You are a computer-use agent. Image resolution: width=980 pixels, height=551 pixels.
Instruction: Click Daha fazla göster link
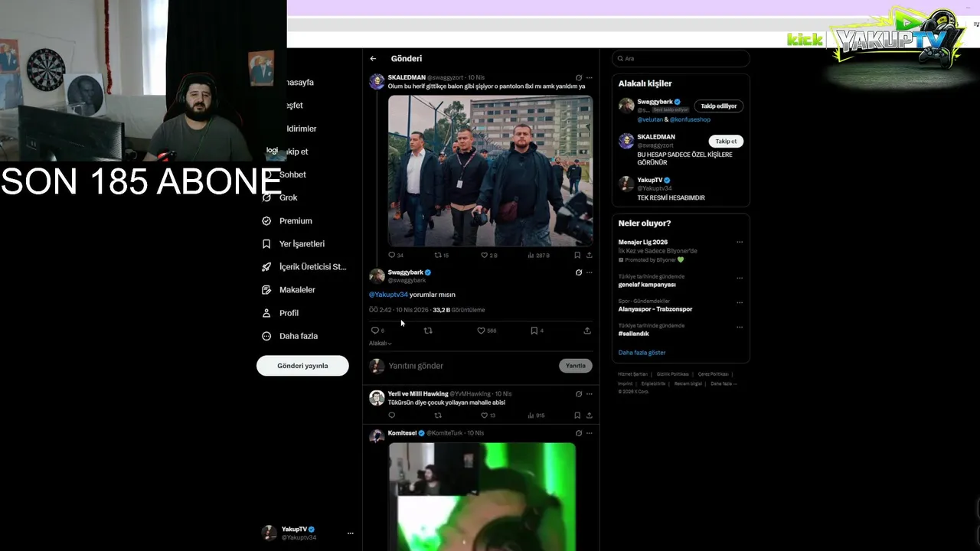coord(642,353)
